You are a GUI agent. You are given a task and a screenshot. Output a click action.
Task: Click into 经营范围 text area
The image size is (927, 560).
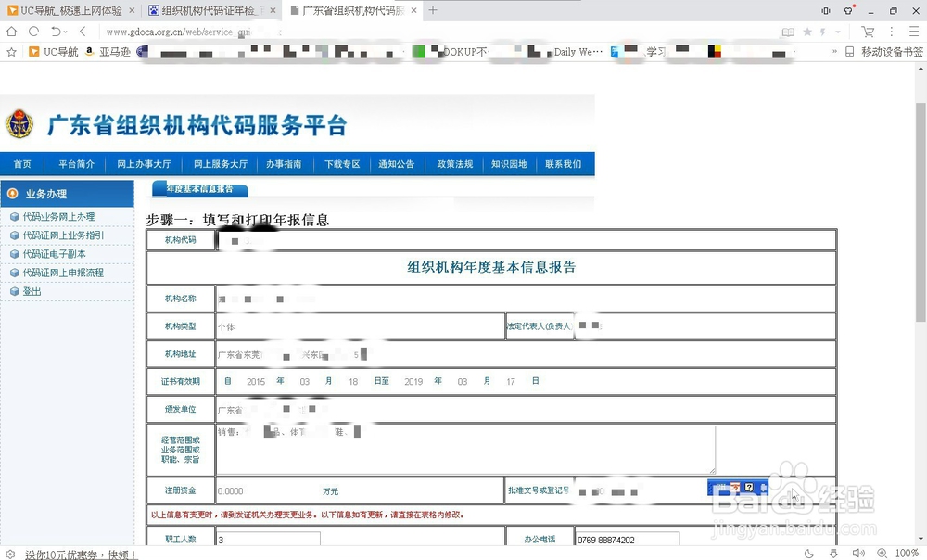[x=466, y=450]
